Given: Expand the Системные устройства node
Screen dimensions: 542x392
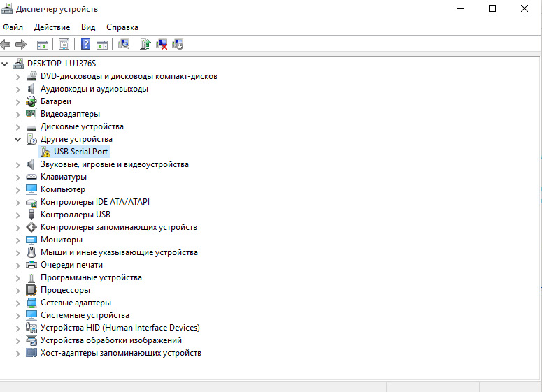Looking at the screenshot, I should [18, 316].
